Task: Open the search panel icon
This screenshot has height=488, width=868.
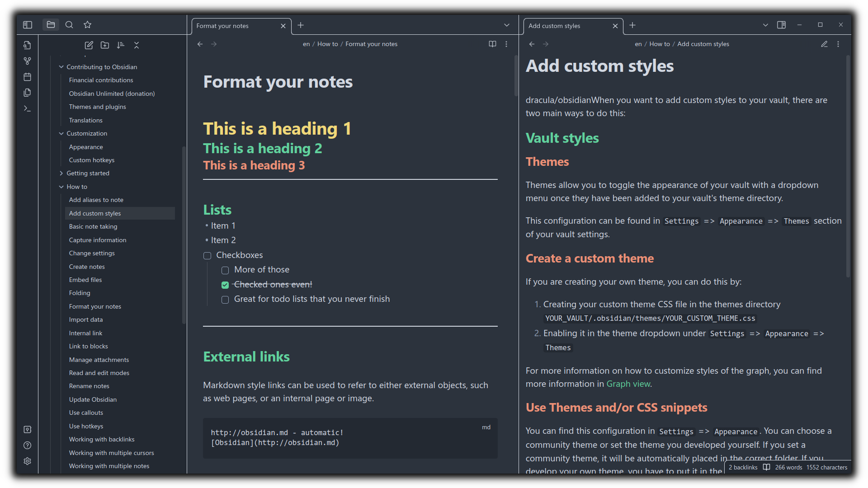Action: [69, 25]
